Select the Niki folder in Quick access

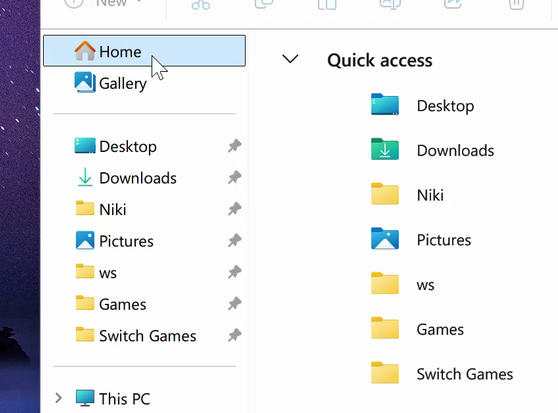[407, 195]
